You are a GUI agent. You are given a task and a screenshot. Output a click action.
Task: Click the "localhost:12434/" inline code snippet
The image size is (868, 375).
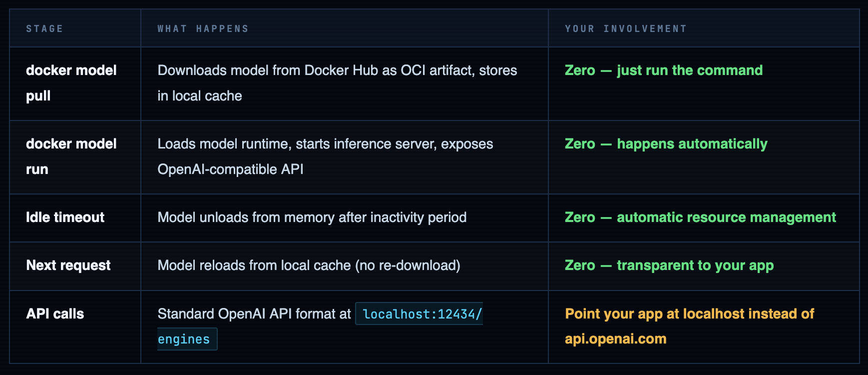pos(422,314)
